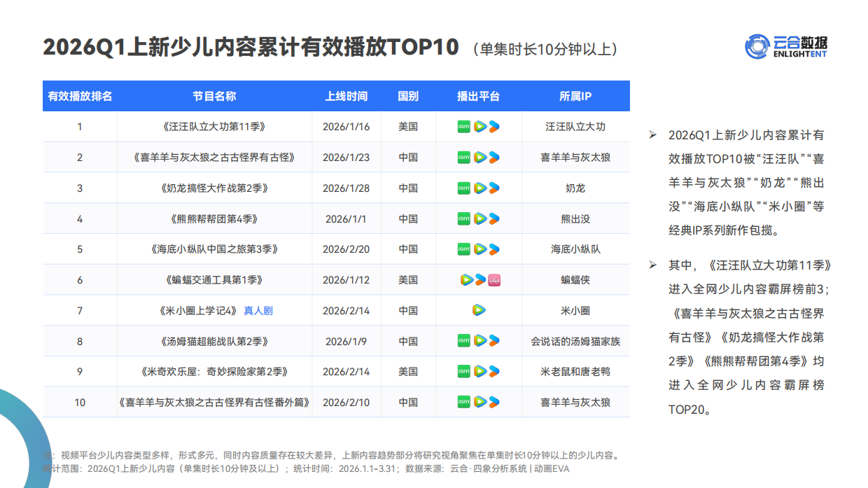Click IP cell 会说话的汤姆猫家族

coord(575,342)
